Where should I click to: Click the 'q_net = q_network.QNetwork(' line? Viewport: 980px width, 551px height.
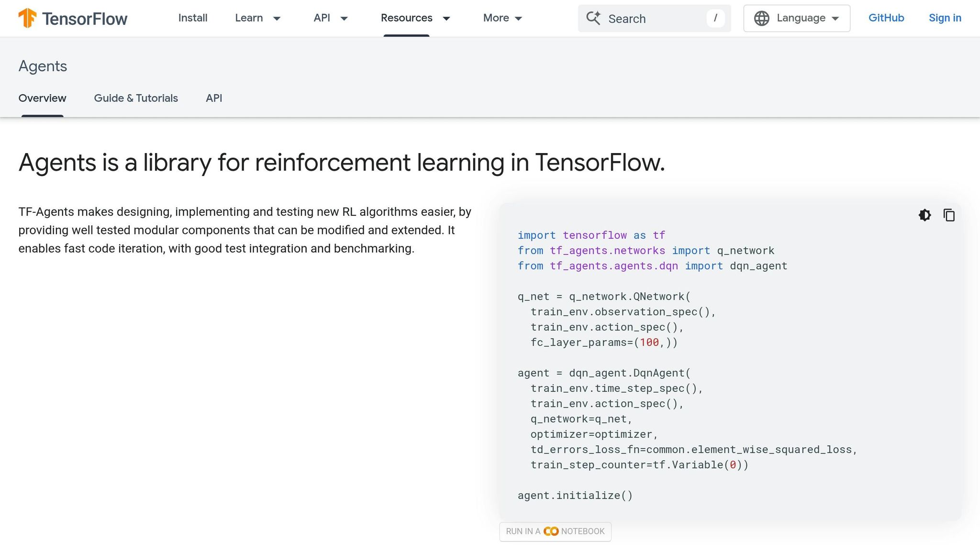[604, 297]
